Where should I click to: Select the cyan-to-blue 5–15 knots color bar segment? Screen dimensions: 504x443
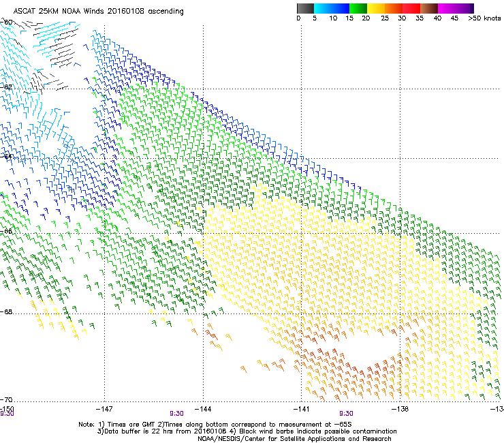click(332, 8)
